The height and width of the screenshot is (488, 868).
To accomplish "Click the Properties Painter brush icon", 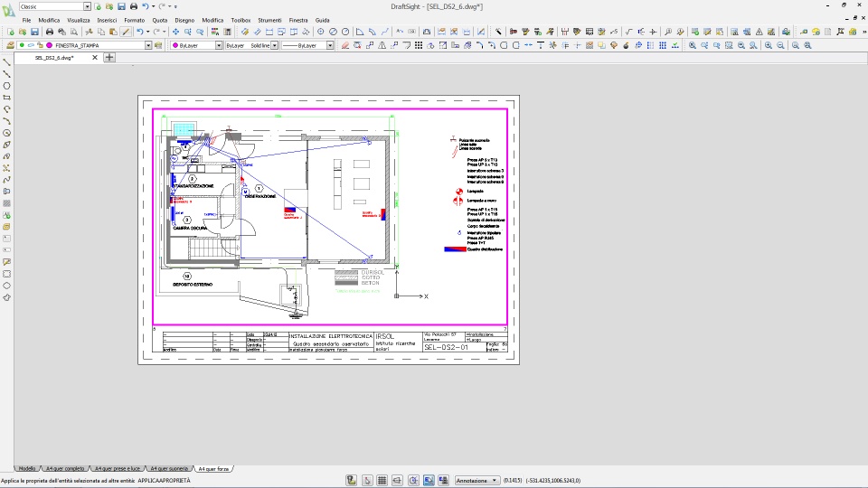I will pyautogui.click(x=127, y=32).
